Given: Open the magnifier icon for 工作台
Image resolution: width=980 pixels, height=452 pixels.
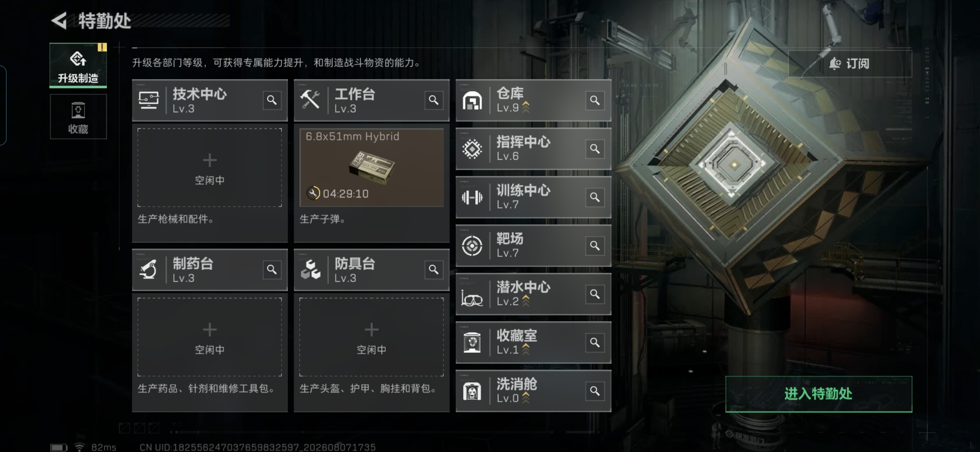Looking at the screenshot, I should point(433,100).
